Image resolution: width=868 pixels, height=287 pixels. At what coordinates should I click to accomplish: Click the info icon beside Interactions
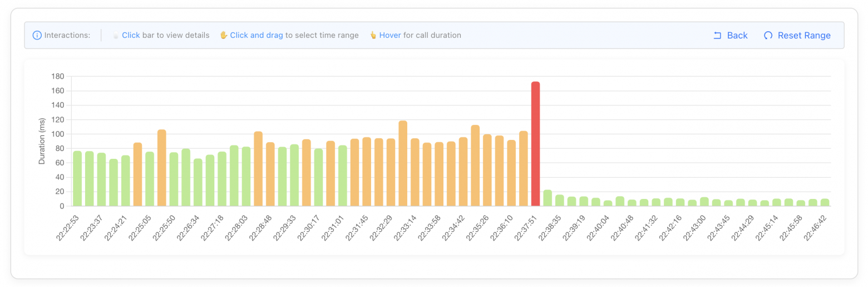(37, 35)
